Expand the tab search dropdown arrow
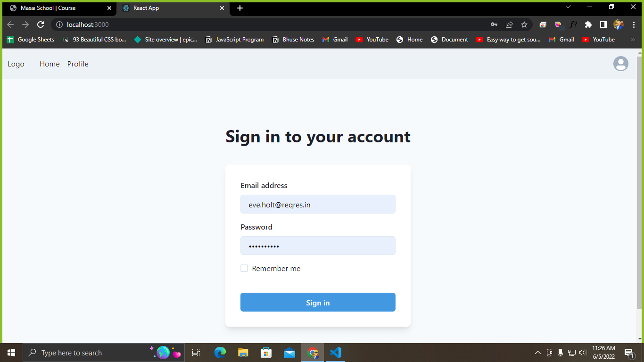 click(x=568, y=7)
